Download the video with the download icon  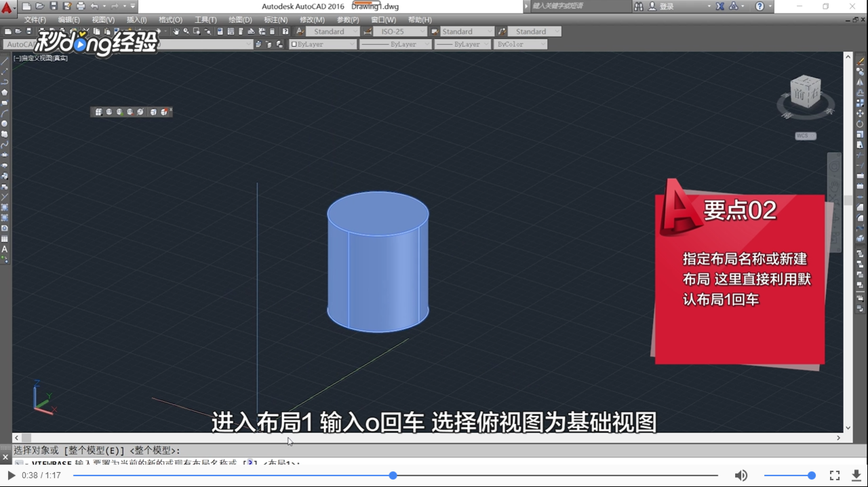[x=856, y=475]
